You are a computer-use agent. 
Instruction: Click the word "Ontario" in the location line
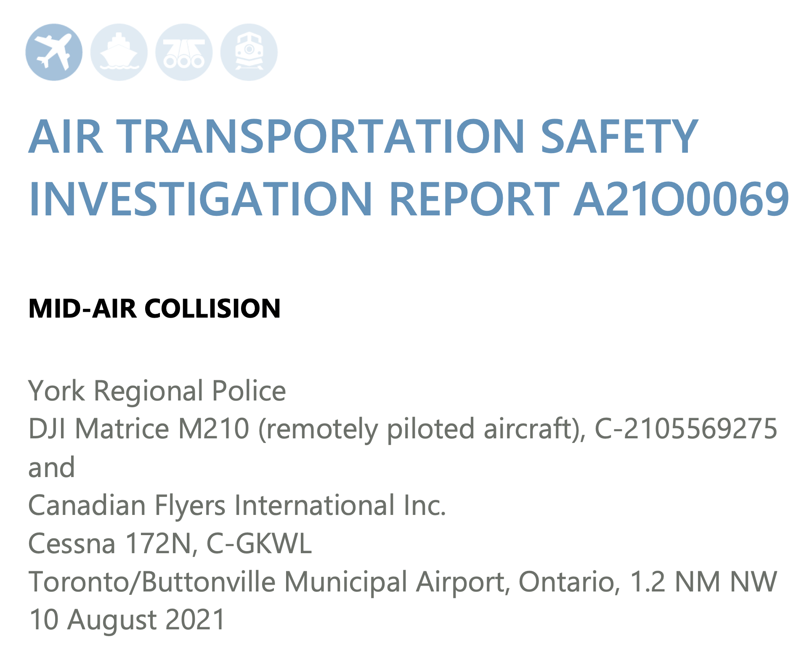click(x=569, y=582)
